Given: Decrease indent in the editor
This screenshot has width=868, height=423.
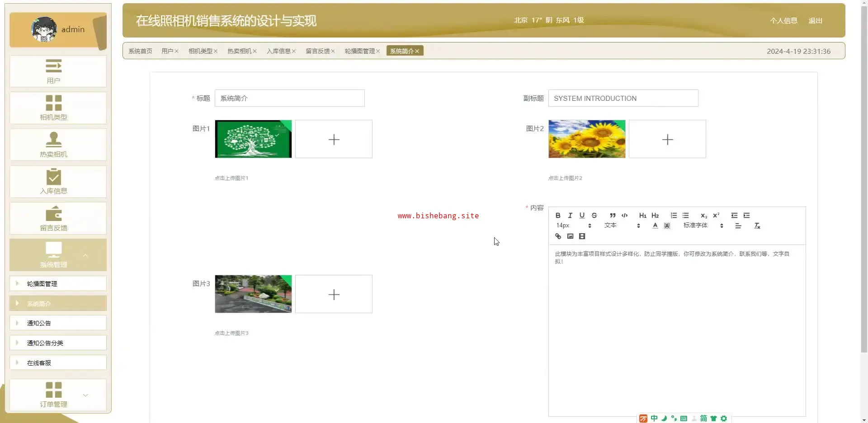Looking at the screenshot, I should point(734,216).
